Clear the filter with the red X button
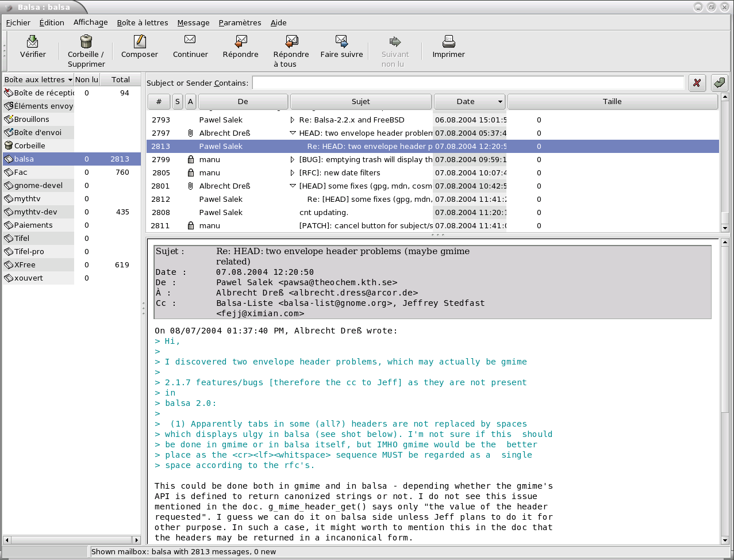The width and height of the screenshot is (734, 560). [697, 83]
